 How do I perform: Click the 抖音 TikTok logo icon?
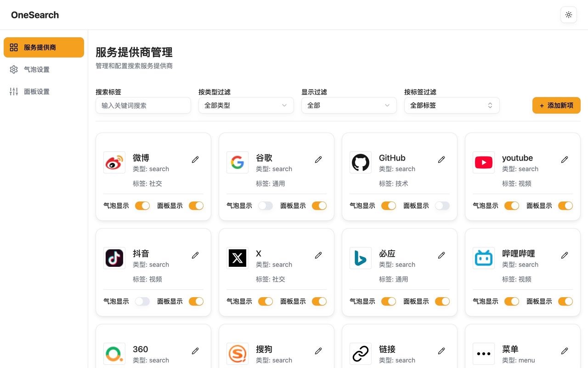pyautogui.click(x=114, y=258)
